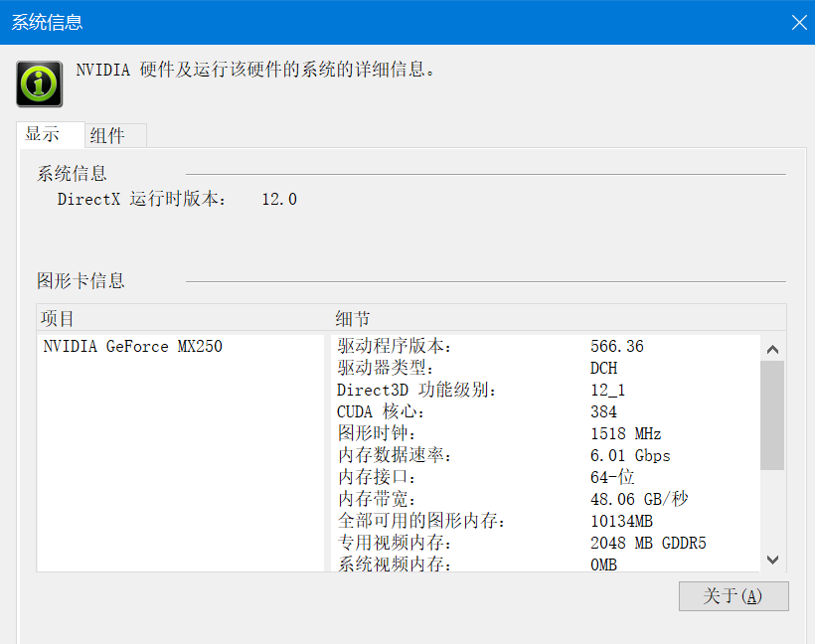
Task: Click the 48.06 GB/秒 bandwidth value
Action: click(x=639, y=499)
